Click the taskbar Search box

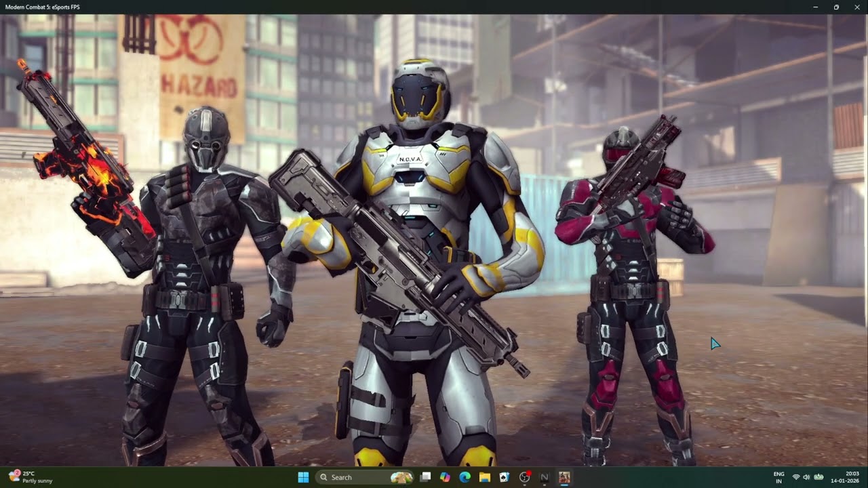pos(366,477)
